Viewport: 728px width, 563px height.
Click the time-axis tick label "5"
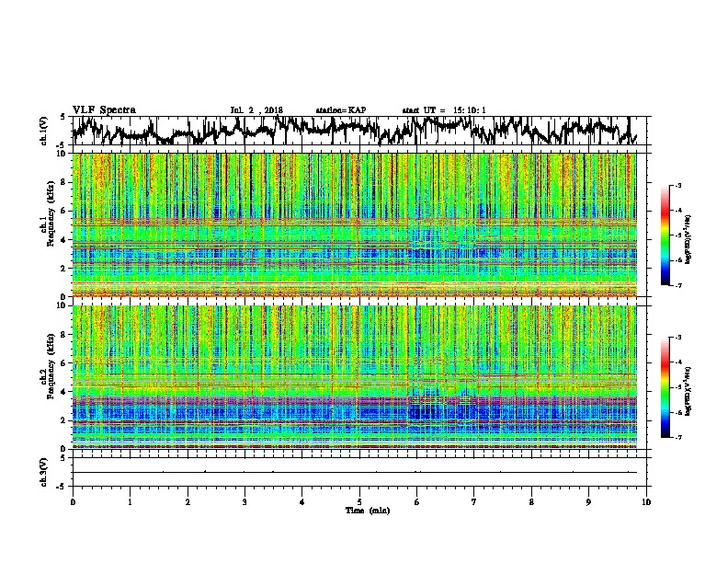pyautogui.click(x=359, y=502)
